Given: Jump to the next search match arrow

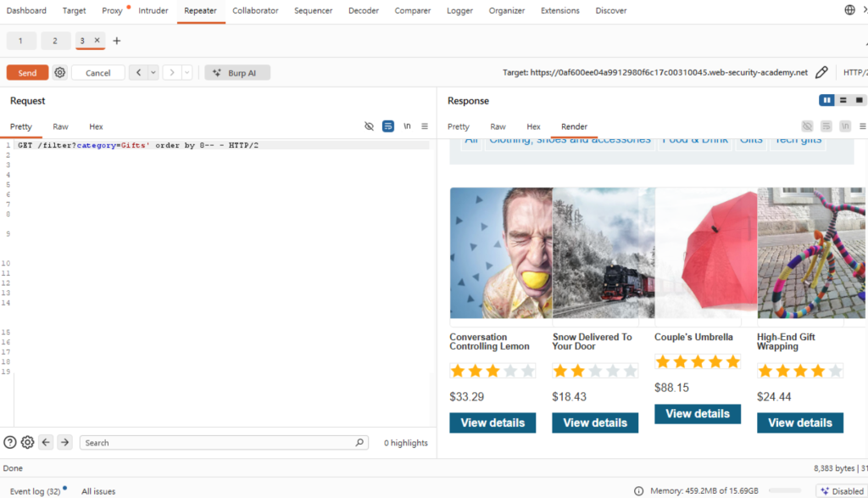Looking at the screenshot, I should (64, 442).
